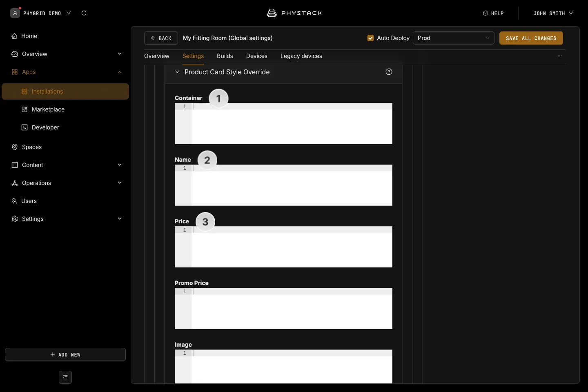Open the help icon in Product Card Style Override header
The height and width of the screenshot is (392, 588).
389,72
